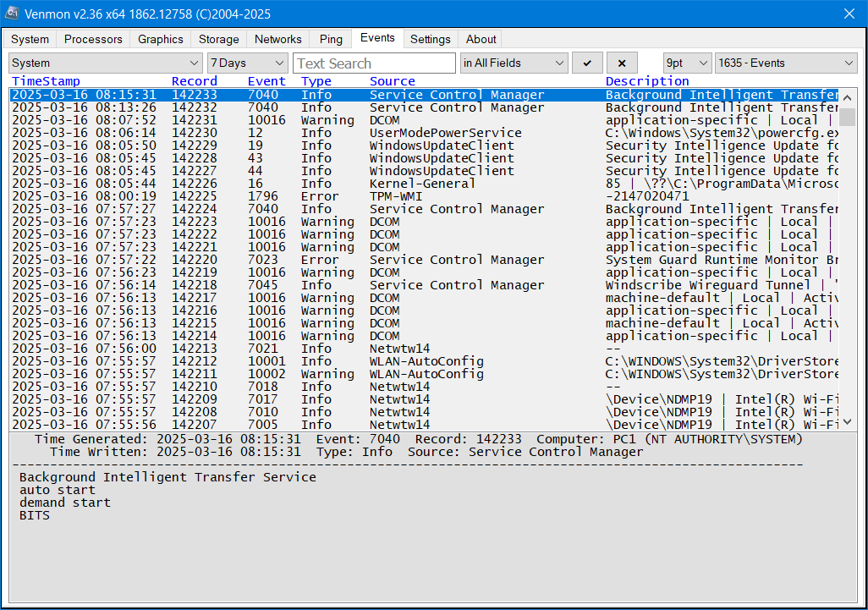Image resolution: width=868 pixels, height=610 pixels.
Task: Select DCOM warning row record 142216
Action: (x=424, y=311)
